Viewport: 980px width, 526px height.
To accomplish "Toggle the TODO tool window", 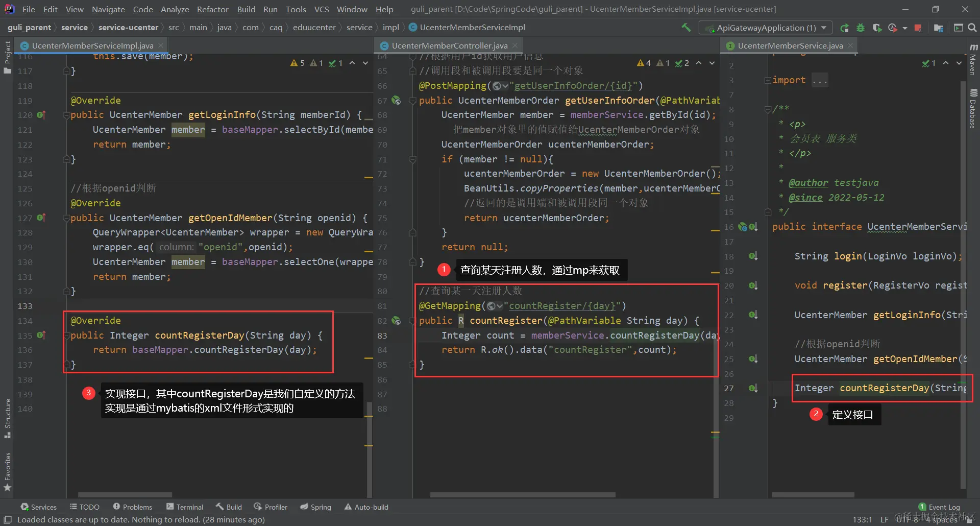I will click(85, 507).
